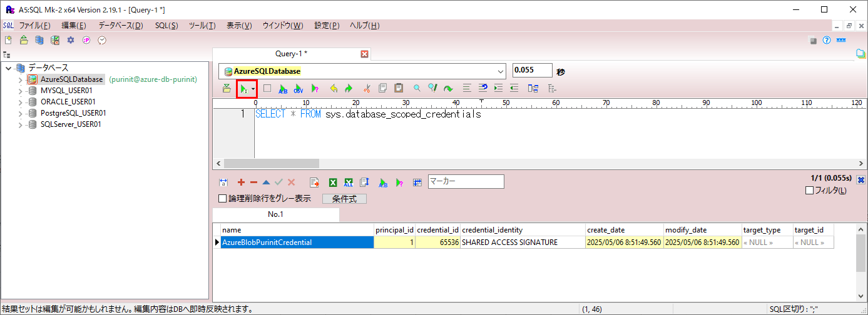Click the export result to file icon

pyautogui.click(x=315, y=182)
